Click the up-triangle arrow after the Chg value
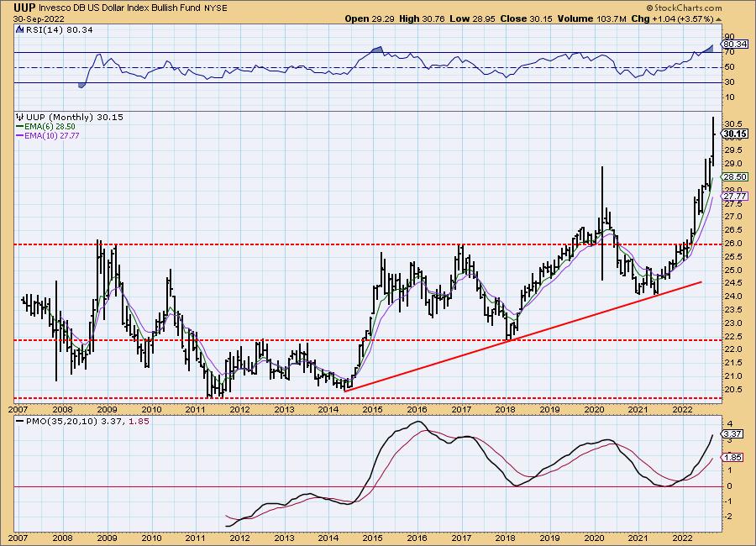 click(x=718, y=19)
